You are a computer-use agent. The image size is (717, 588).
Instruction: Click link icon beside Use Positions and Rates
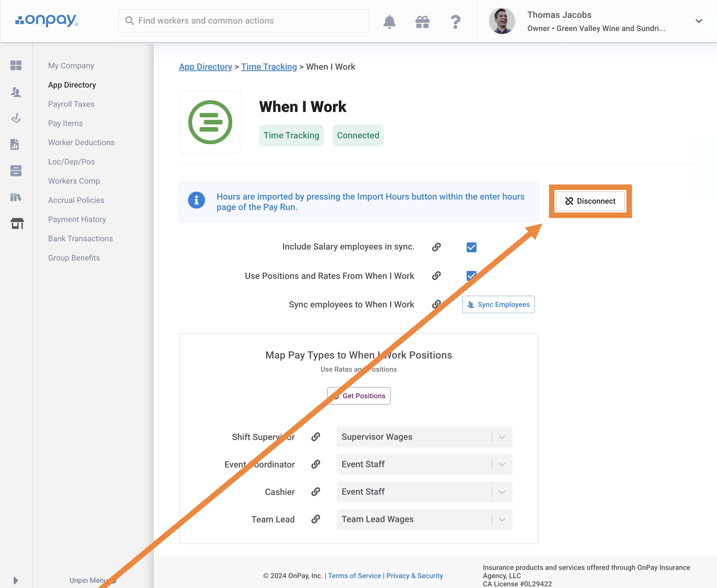[x=436, y=276]
